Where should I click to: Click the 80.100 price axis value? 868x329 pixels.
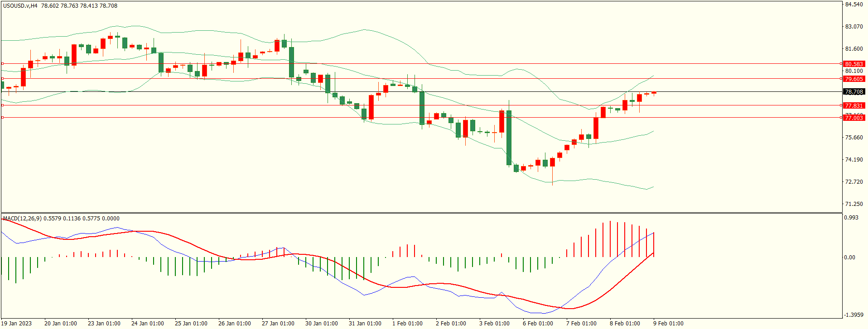[x=854, y=71]
